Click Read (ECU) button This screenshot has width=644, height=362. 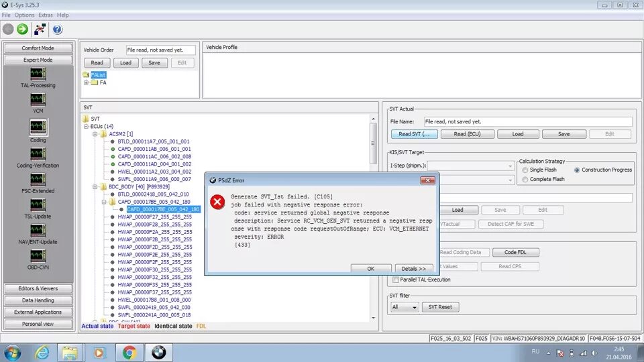(467, 134)
